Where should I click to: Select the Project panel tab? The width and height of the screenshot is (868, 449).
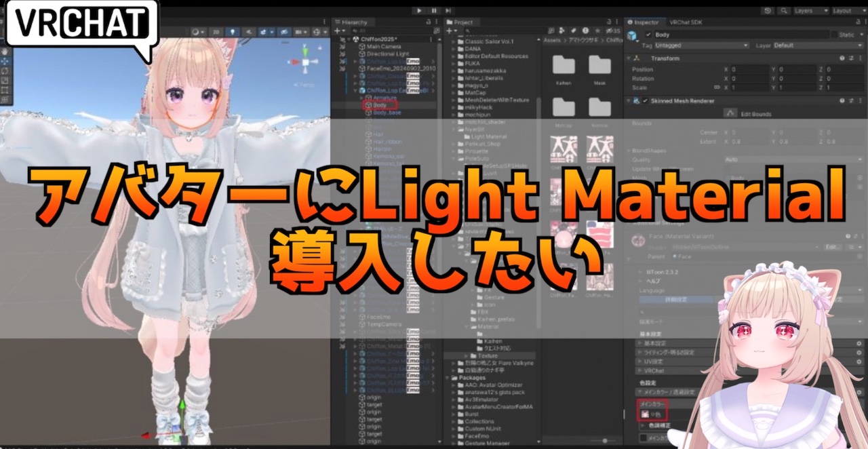tap(463, 22)
